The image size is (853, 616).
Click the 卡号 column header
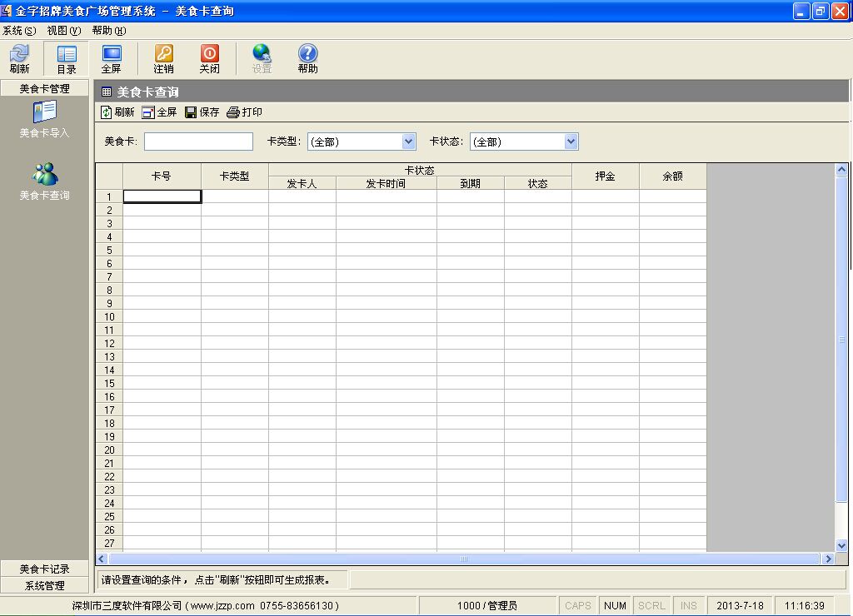click(162, 176)
